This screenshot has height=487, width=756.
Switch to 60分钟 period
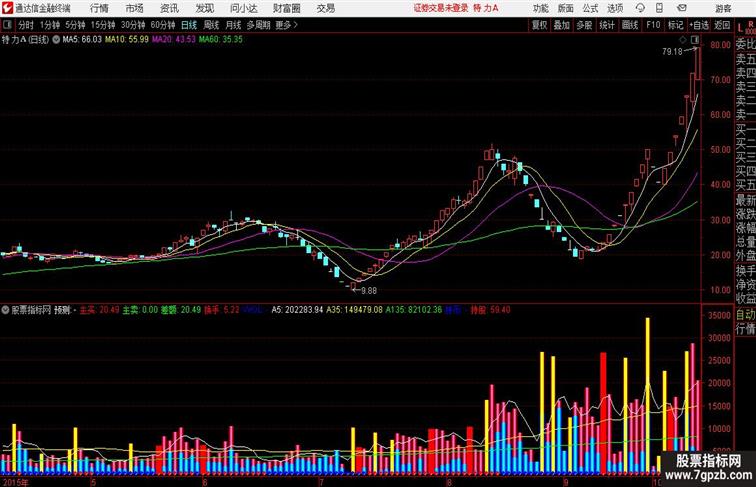pos(163,25)
